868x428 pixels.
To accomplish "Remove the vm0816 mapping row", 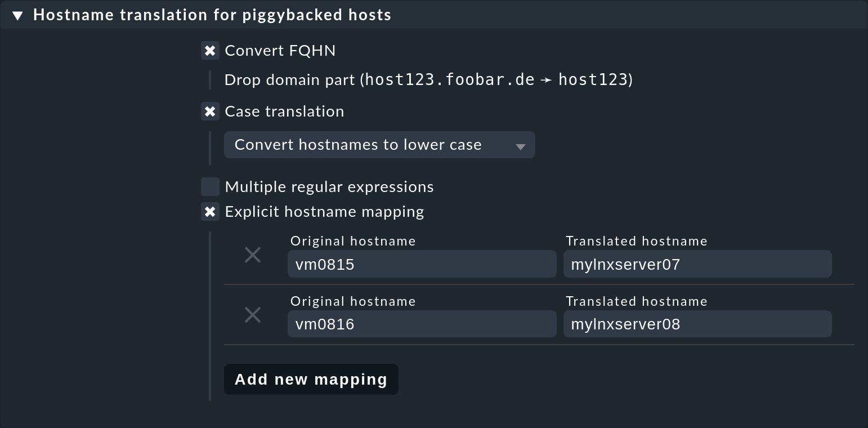I will click(253, 315).
